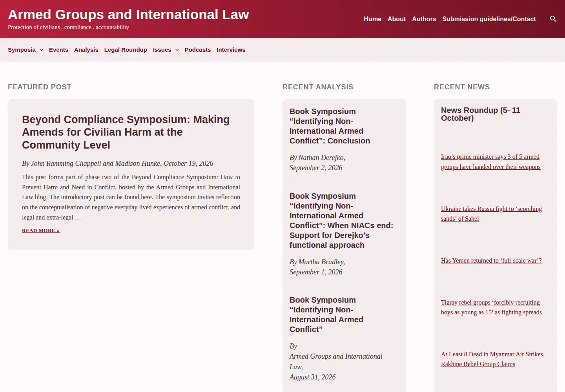Click the 'FEATURED POST' section heading
The width and height of the screenshot is (565, 392).
click(40, 87)
